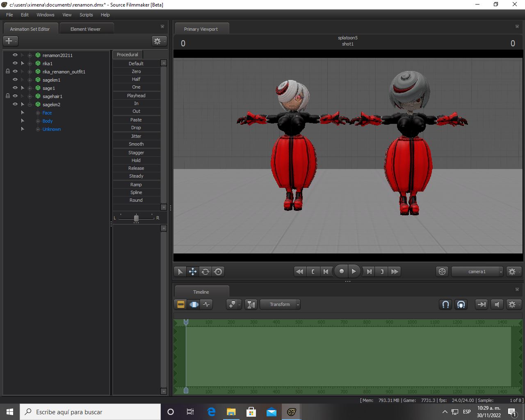Switch to the Element Viewer tab
The width and height of the screenshot is (525, 420).
click(x=85, y=29)
